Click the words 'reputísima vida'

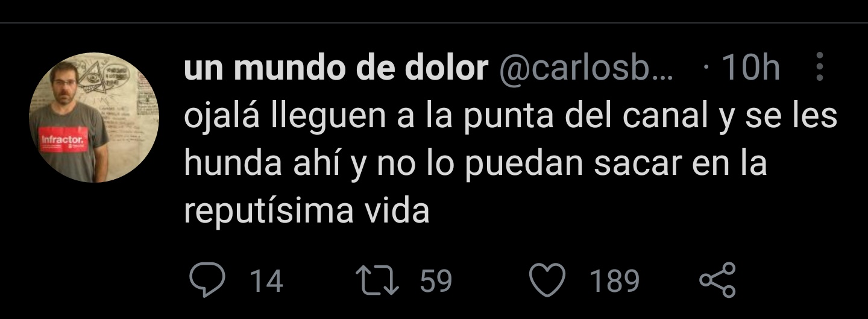307,212
